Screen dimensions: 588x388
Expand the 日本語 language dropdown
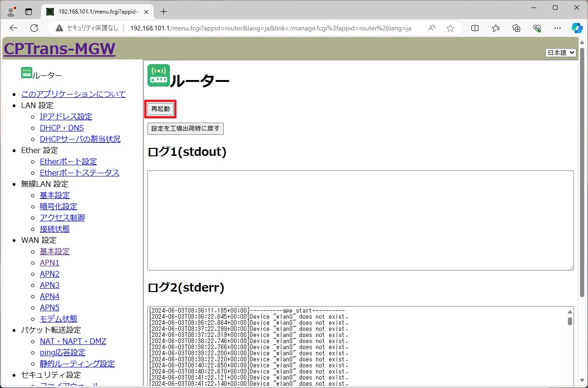(560, 52)
